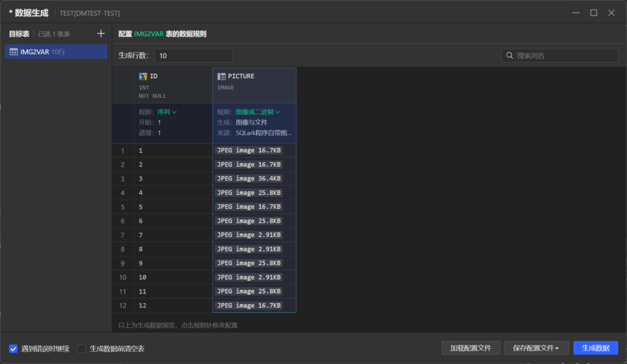Click the 生成行数 input field
The width and height of the screenshot is (627, 364).
pos(193,56)
